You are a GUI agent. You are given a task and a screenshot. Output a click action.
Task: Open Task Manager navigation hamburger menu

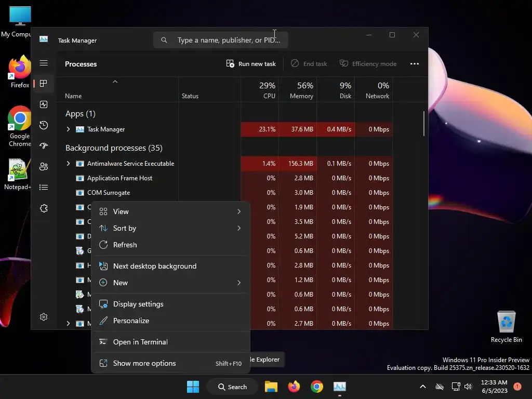coord(44,63)
